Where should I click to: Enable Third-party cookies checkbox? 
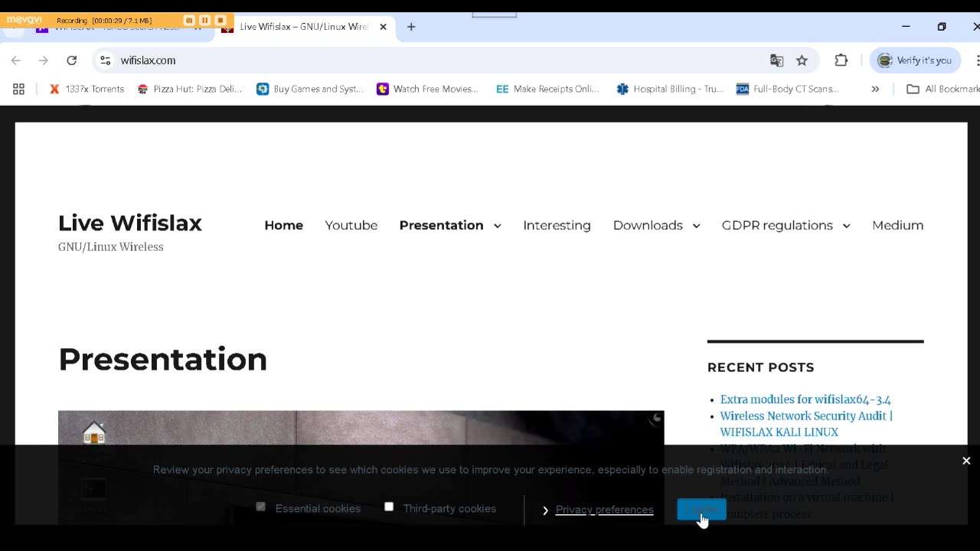tap(389, 507)
